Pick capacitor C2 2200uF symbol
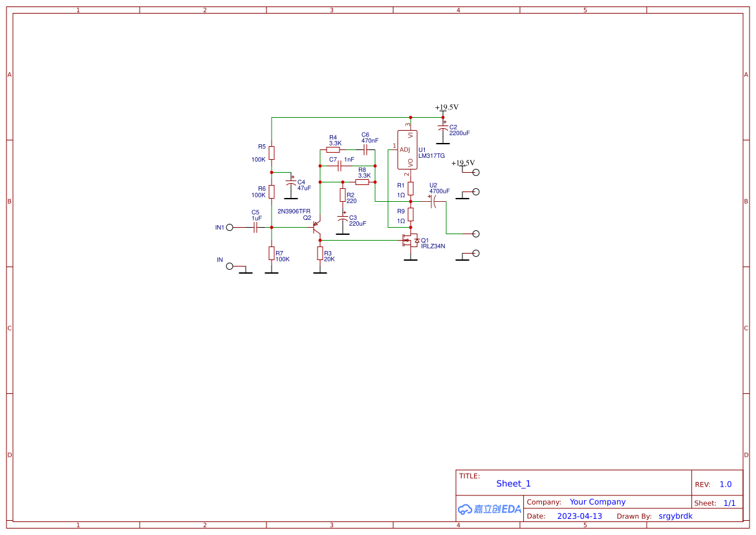756x535 pixels. [x=443, y=127]
